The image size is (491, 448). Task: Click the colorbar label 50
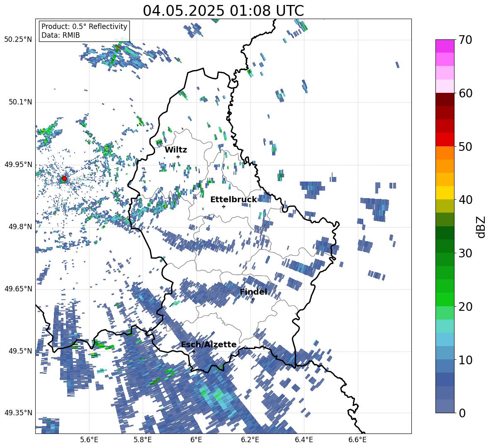(x=465, y=146)
